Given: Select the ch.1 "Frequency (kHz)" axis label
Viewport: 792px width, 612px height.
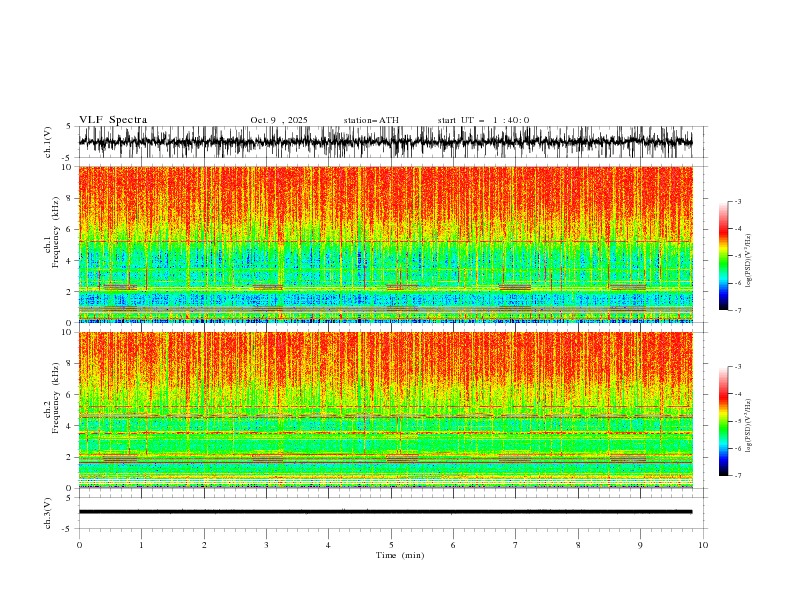Looking at the screenshot, I should [56, 232].
